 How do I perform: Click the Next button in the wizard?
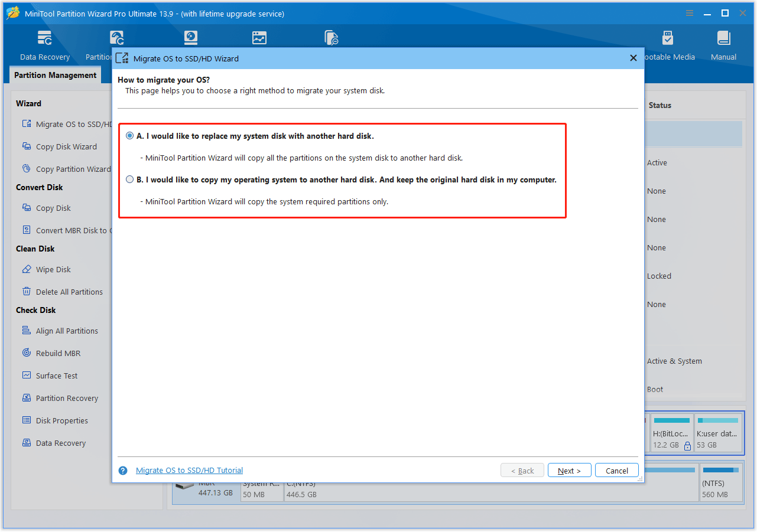[x=570, y=471]
